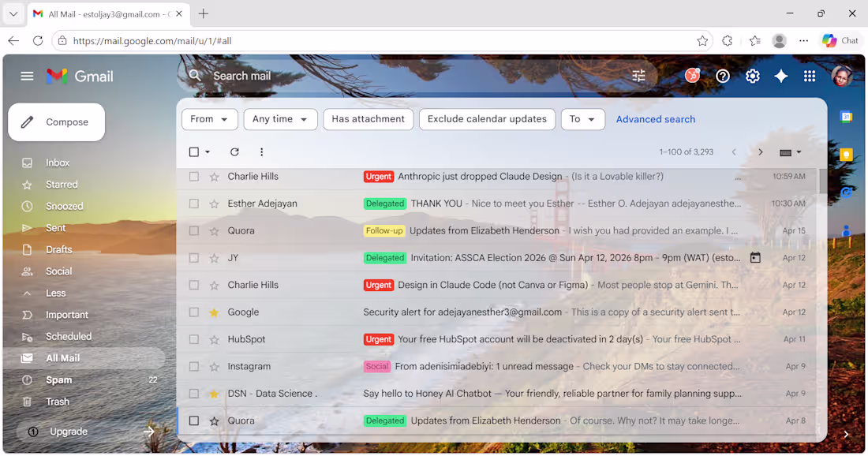The width and height of the screenshot is (868, 456).
Task: Open HubSpot extension icon in Gmail header
Action: click(693, 76)
